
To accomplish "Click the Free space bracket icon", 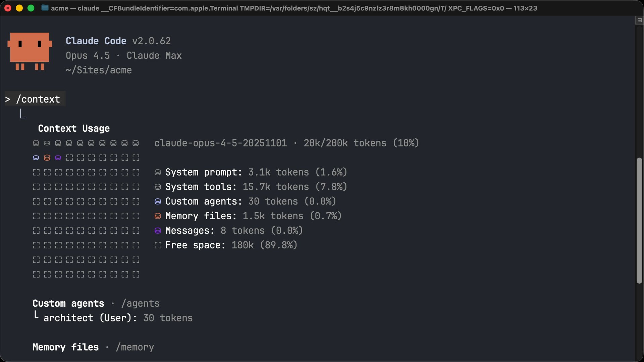I will (158, 245).
